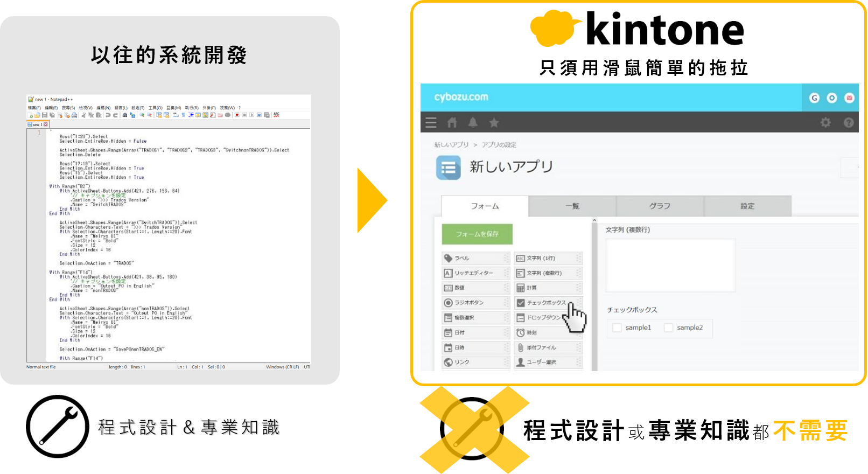Screen dimensions: 868x474
Task: Switch to the フォーム tab
Action: (485, 206)
